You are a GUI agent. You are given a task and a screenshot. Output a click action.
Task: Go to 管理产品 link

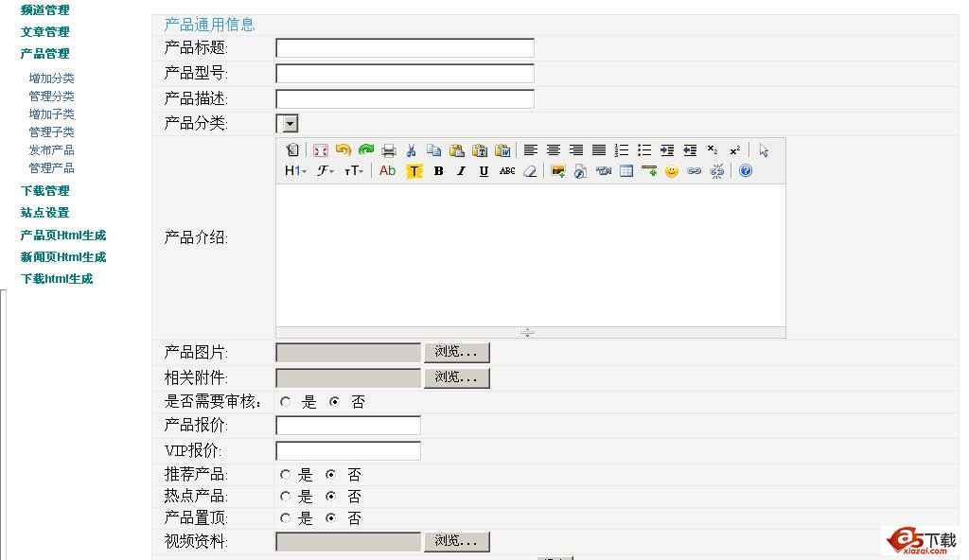click(x=51, y=168)
